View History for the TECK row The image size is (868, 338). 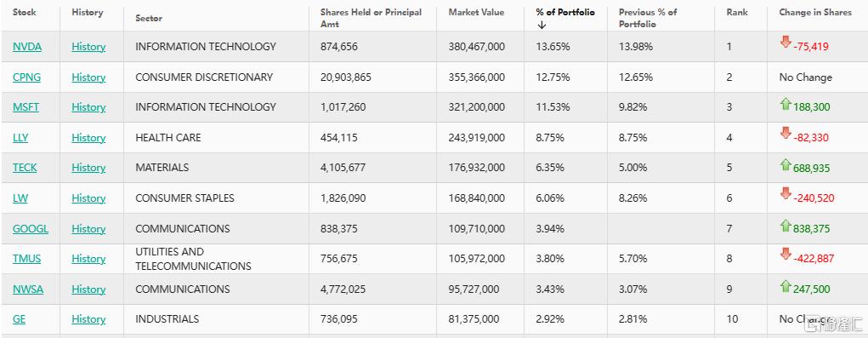(88, 168)
